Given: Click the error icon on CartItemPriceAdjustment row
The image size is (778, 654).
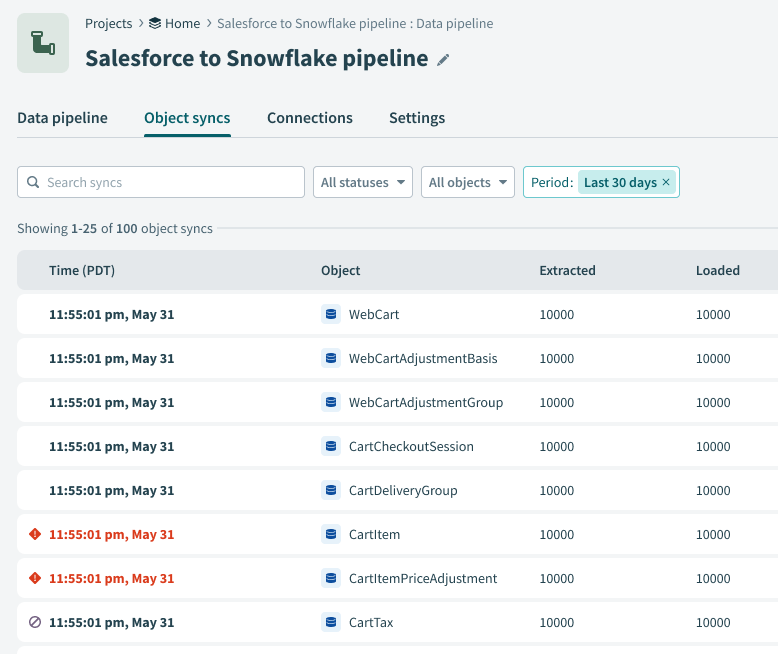Looking at the screenshot, I should click(35, 578).
